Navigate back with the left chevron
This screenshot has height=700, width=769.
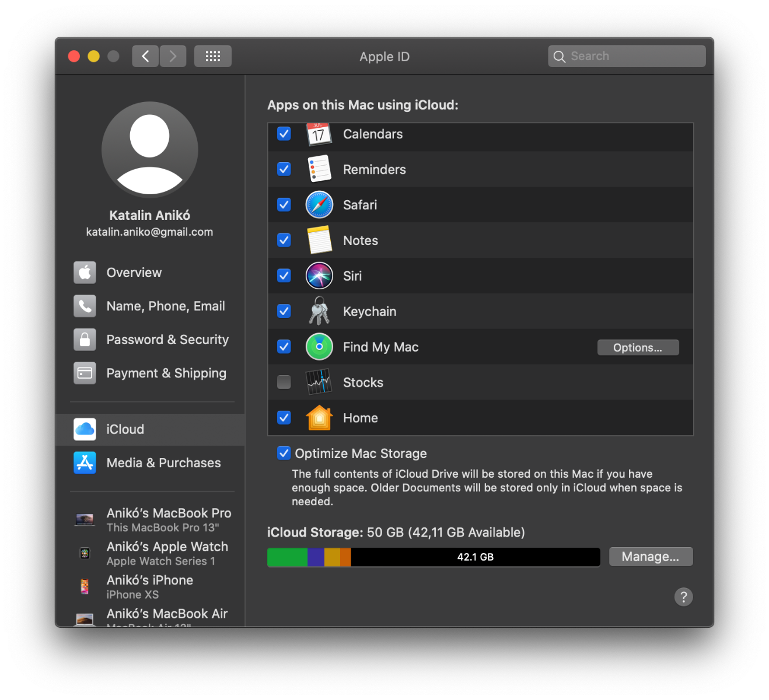point(145,57)
